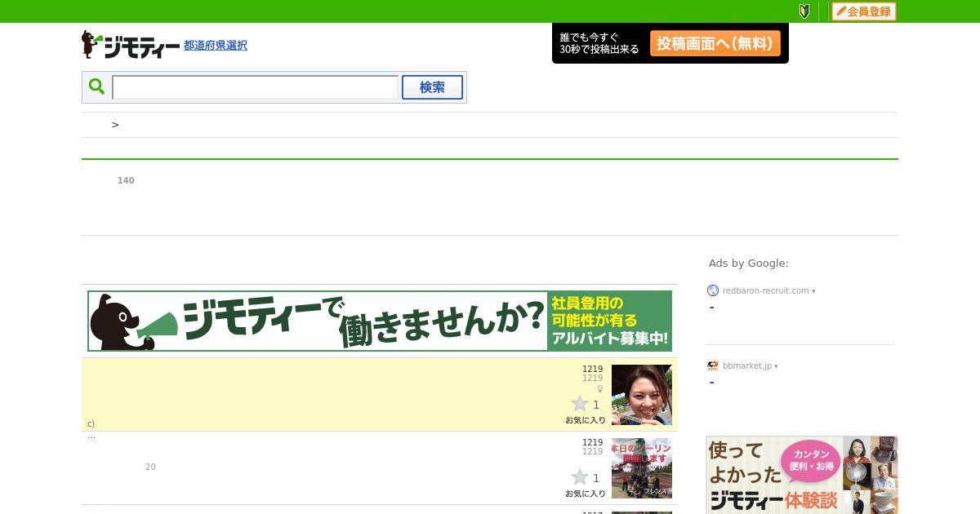The image size is (980, 514).
Task: Open the ジモティー体験談 sidebar banner
Action: click(802, 475)
